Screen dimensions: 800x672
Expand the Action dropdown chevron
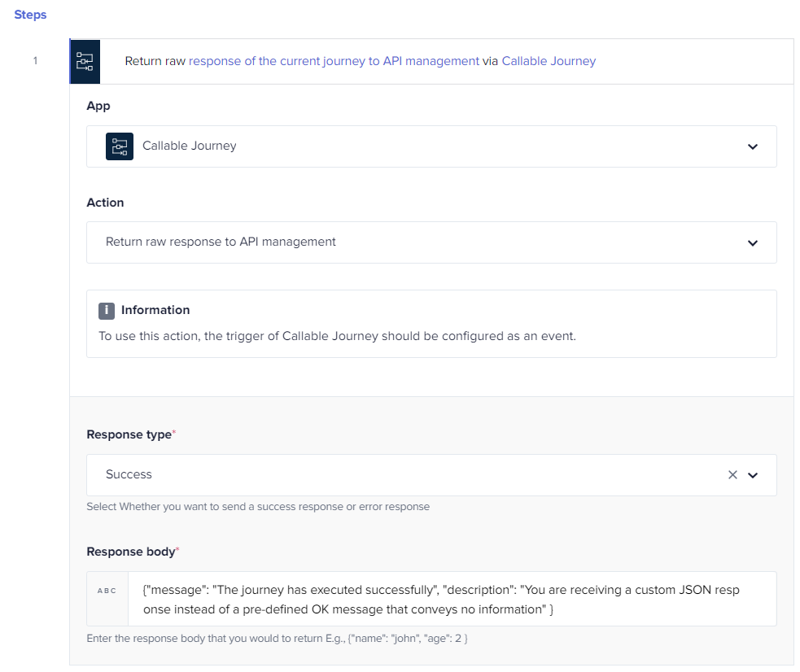[x=753, y=242]
